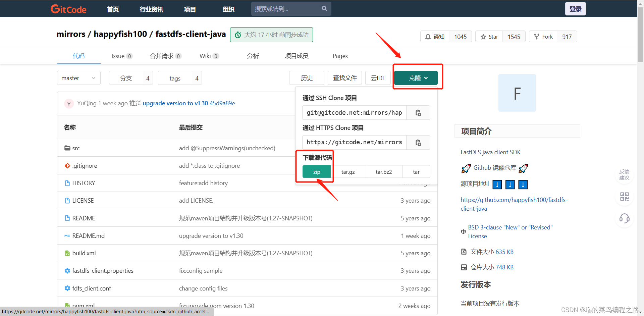Click the LICENSE file icon
The height and width of the screenshot is (316, 644).
click(x=67, y=201)
